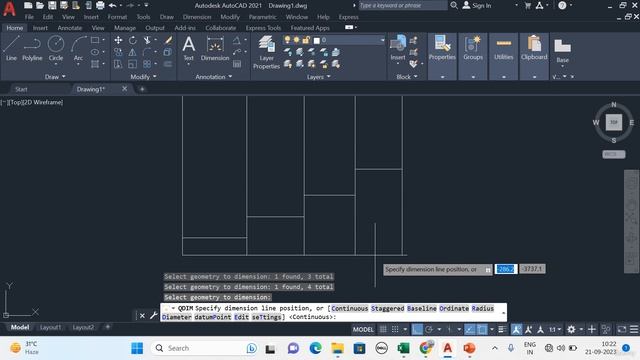Open the Format menu
This screenshot has height=360, width=640.
tap(117, 17)
